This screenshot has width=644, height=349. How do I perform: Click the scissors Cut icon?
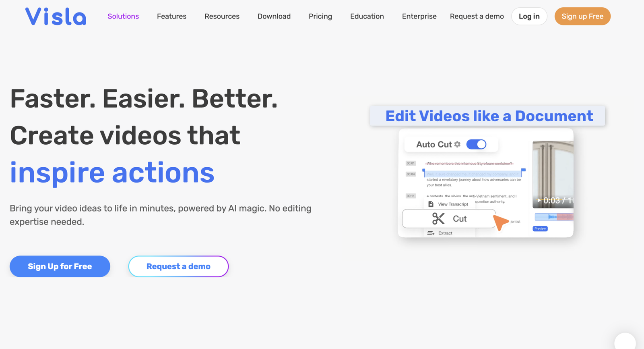coord(438,218)
